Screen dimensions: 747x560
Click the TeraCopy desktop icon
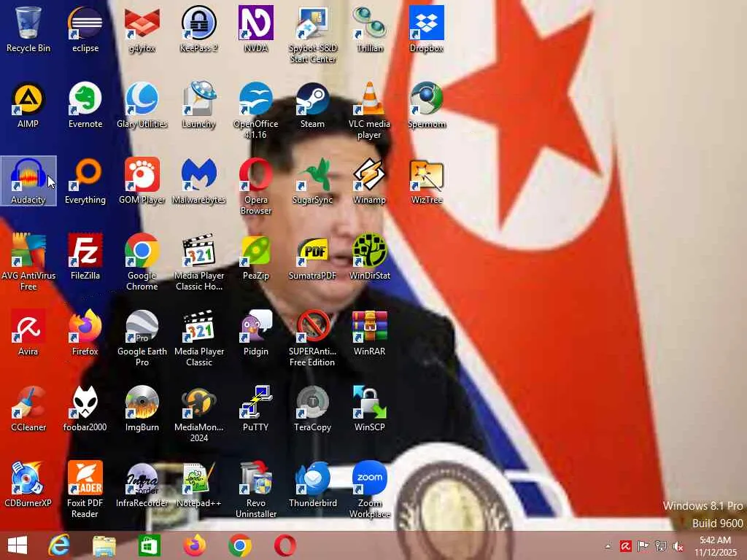click(x=312, y=408)
